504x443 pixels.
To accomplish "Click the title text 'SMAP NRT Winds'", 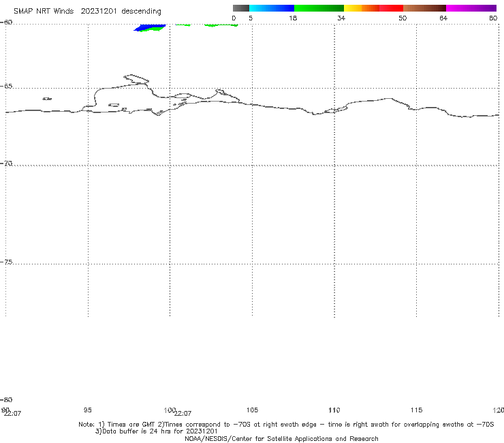I will pyautogui.click(x=44, y=11).
